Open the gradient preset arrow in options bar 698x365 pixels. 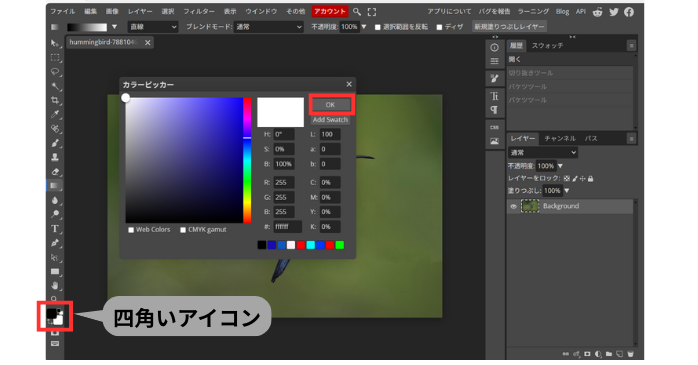114,27
